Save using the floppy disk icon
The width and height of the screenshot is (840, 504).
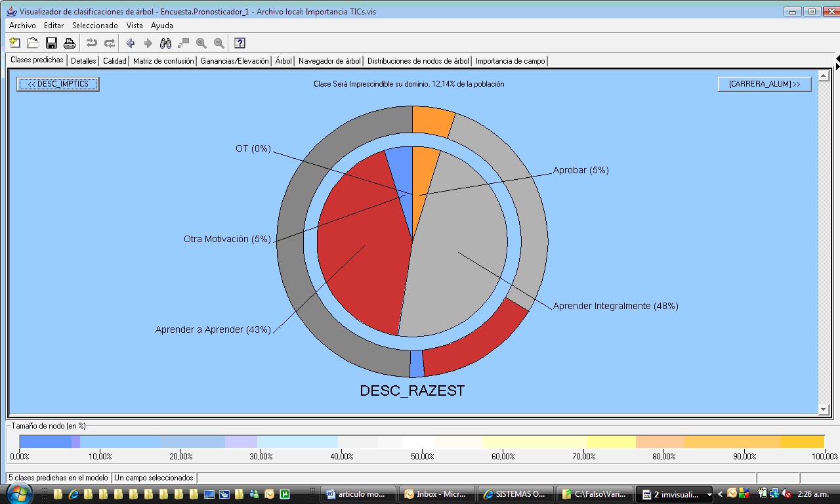tap(51, 43)
